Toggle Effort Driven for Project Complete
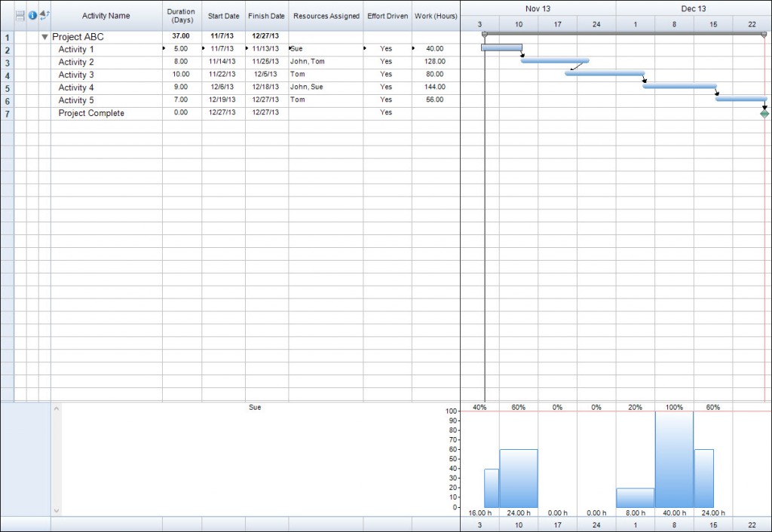 click(386, 112)
